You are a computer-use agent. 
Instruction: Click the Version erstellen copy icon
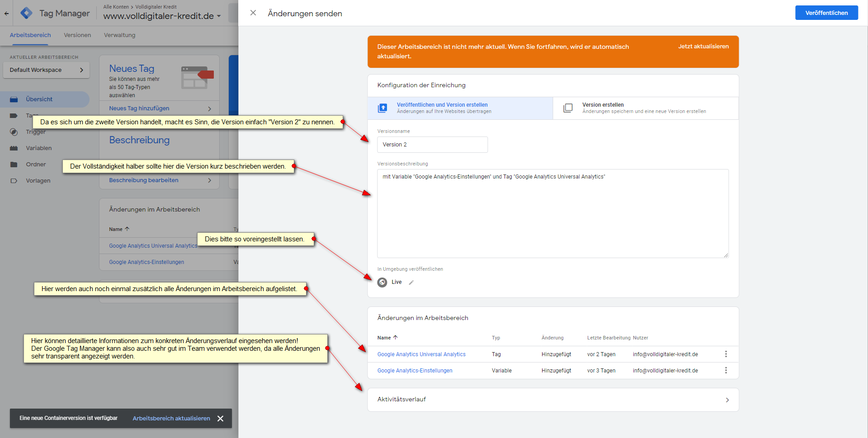[568, 108]
